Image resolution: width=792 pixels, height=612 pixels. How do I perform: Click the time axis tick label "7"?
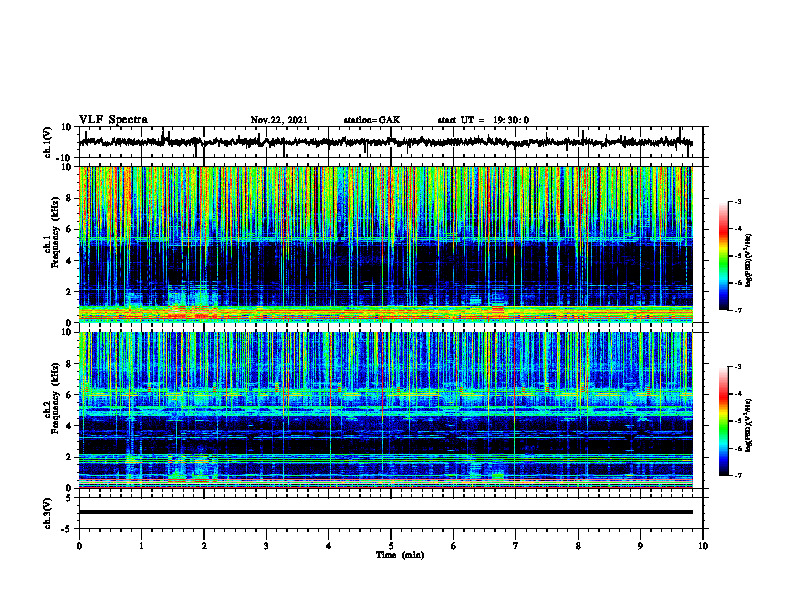tap(516, 546)
